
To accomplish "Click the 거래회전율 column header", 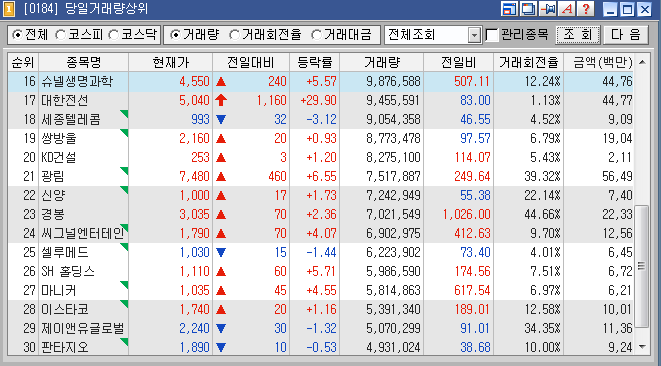I will point(529,62).
